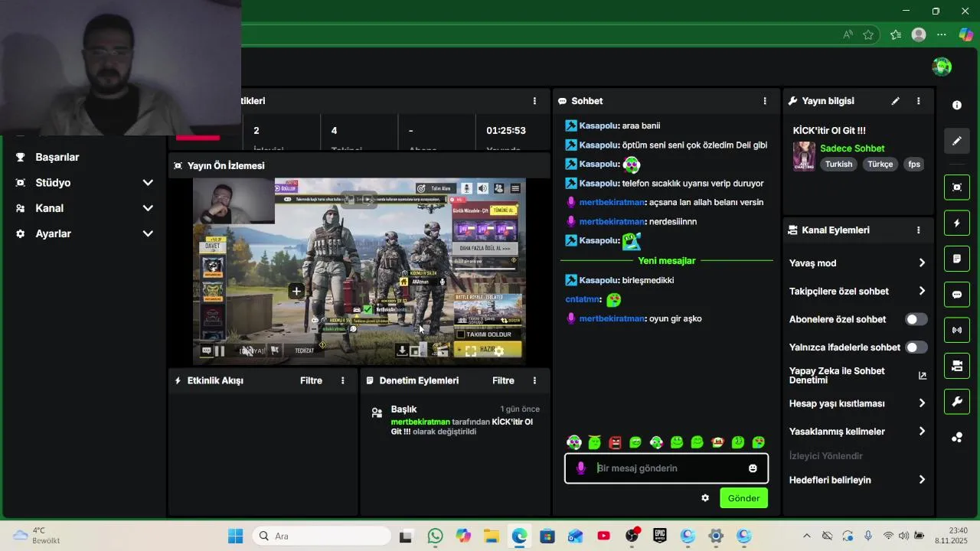Open Filtre in Etkinlik Akışı panel
980x551 pixels.
tap(311, 380)
